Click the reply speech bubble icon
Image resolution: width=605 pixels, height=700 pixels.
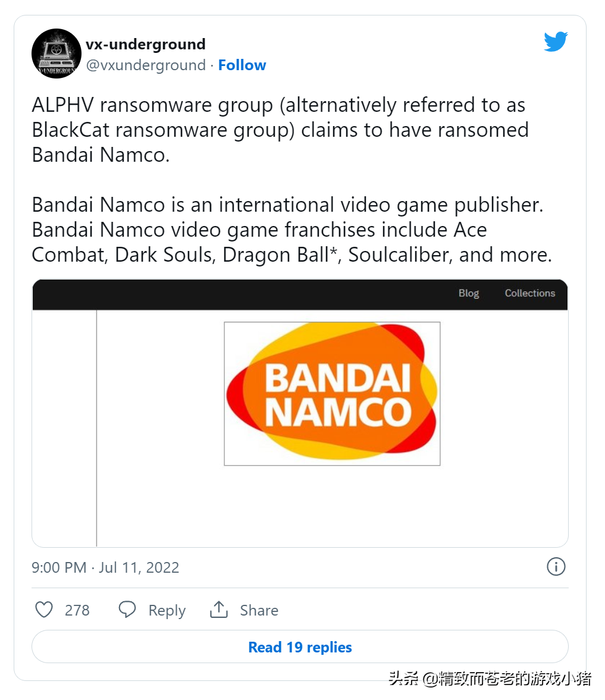[127, 610]
